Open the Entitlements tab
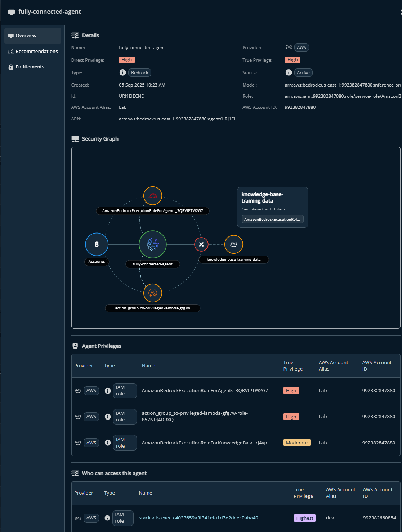The image size is (402, 532). [32, 67]
